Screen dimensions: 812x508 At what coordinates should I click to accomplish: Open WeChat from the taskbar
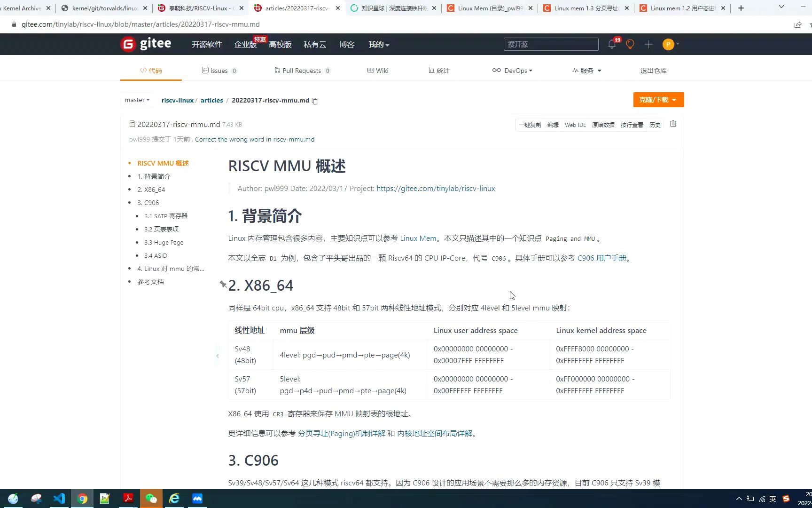(x=151, y=499)
